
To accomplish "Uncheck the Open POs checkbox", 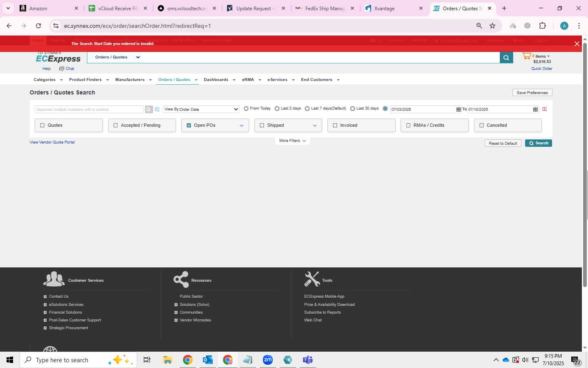I will (x=189, y=126).
